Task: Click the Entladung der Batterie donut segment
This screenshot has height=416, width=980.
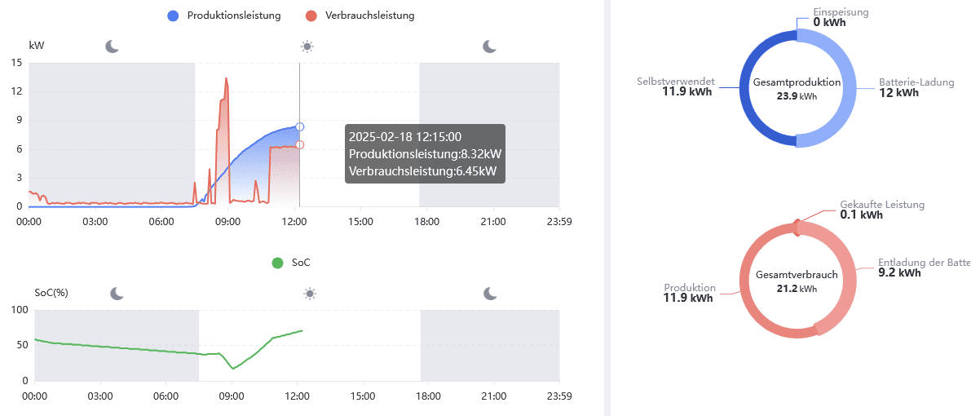Action: point(844,277)
